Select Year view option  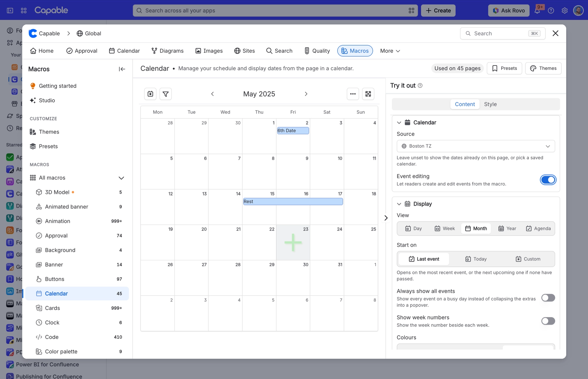pos(507,229)
